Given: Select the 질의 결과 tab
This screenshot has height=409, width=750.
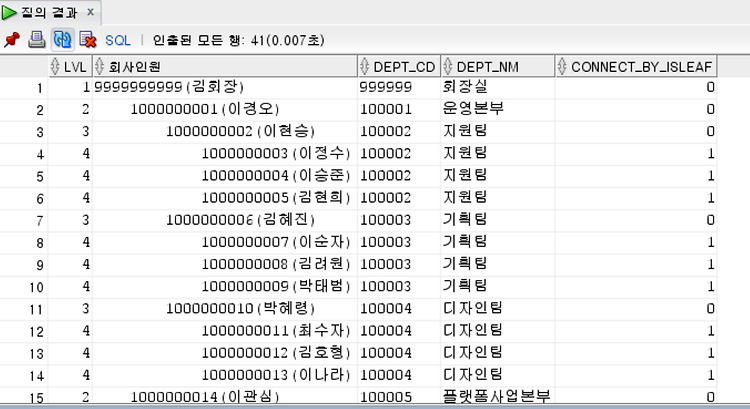Looking at the screenshot, I should pyautogui.click(x=49, y=12).
